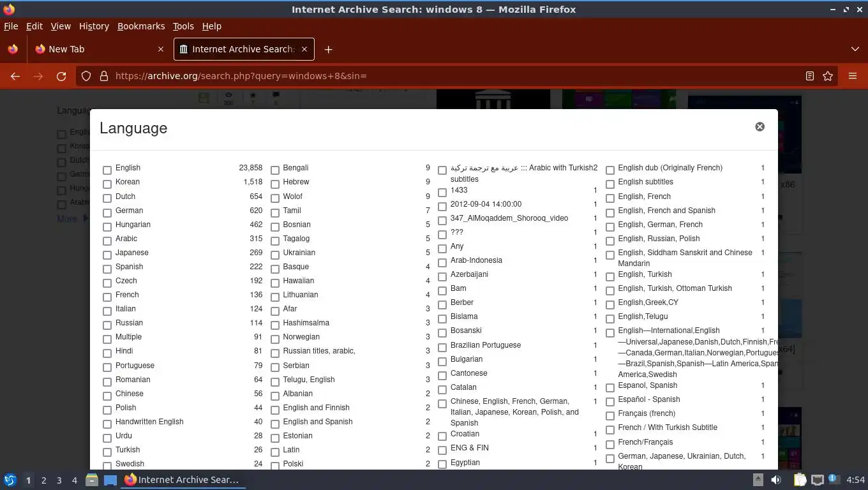This screenshot has width=868, height=490.
Task: Check the Lithuanian checkbox
Action: point(275,297)
